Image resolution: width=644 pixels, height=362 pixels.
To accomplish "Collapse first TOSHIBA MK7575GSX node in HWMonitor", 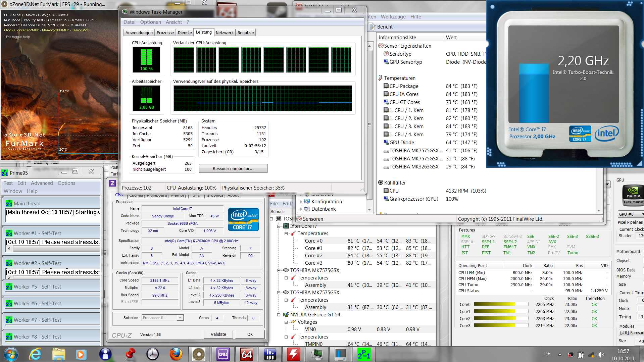I will click(279, 270).
